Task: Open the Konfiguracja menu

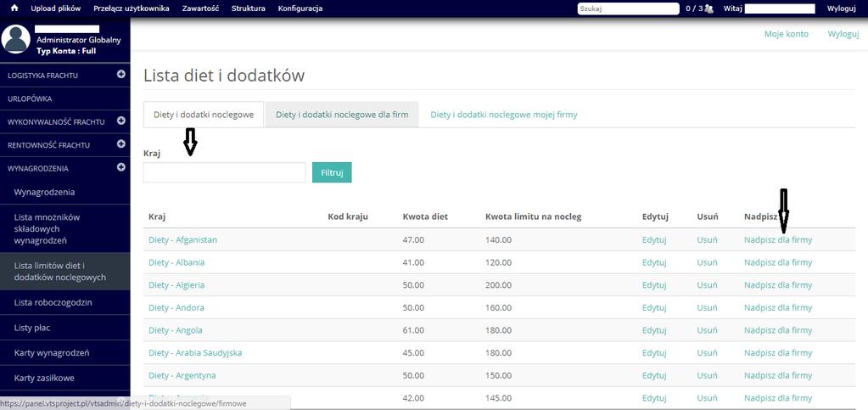Action: coord(300,8)
